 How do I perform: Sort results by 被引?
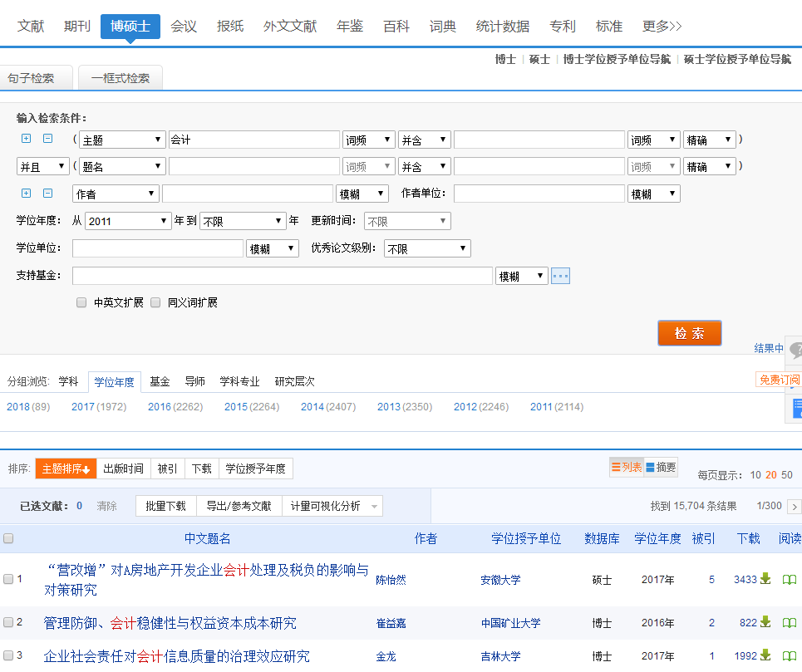pyautogui.click(x=167, y=468)
